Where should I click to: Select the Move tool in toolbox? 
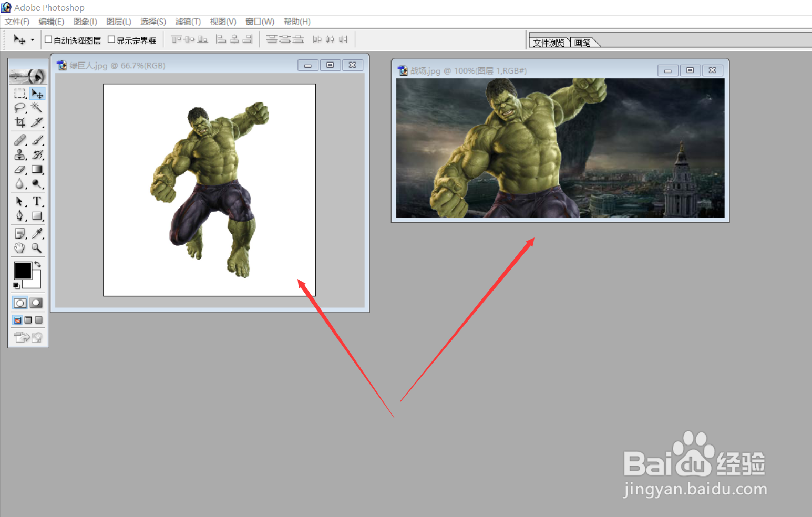pyautogui.click(x=37, y=94)
